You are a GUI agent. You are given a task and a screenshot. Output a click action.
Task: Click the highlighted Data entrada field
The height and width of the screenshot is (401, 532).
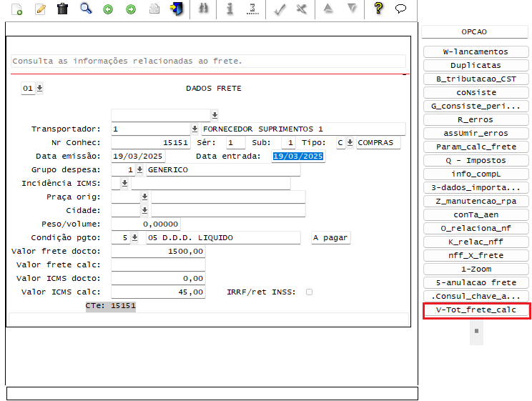pyautogui.click(x=298, y=156)
